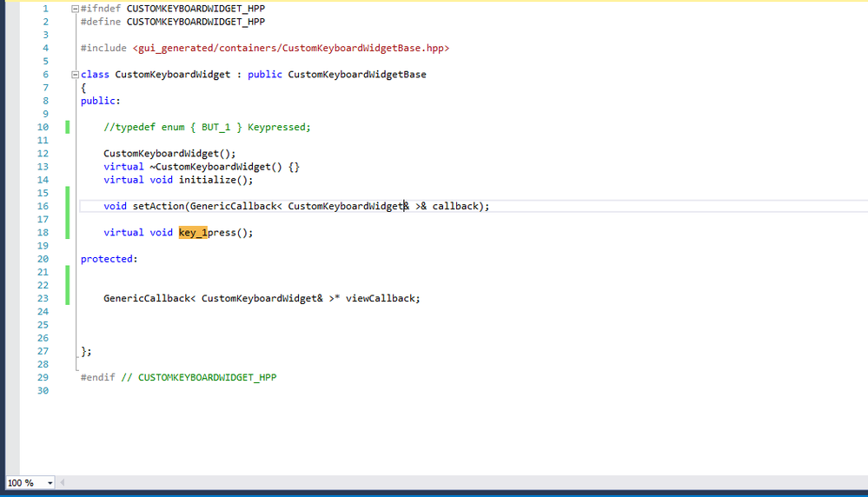Click the closing brace }; on line 27
The height and width of the screenshot is (497, 868).
point(86,351)
